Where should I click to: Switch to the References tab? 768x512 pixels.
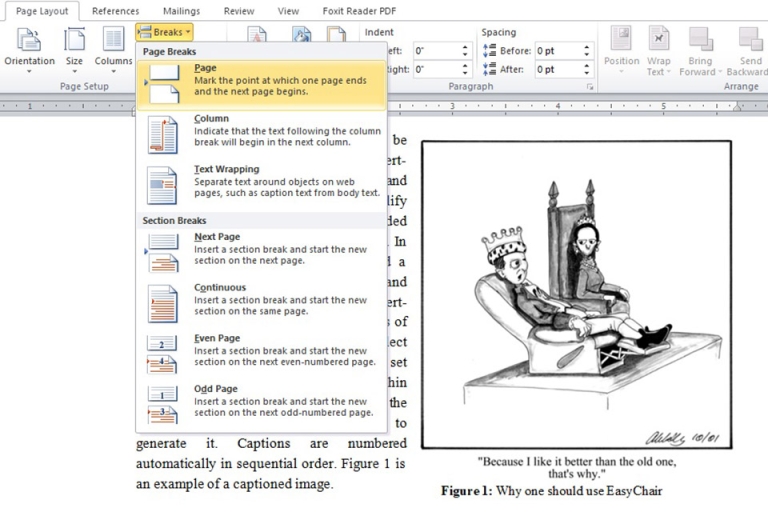tap(116, 11)
